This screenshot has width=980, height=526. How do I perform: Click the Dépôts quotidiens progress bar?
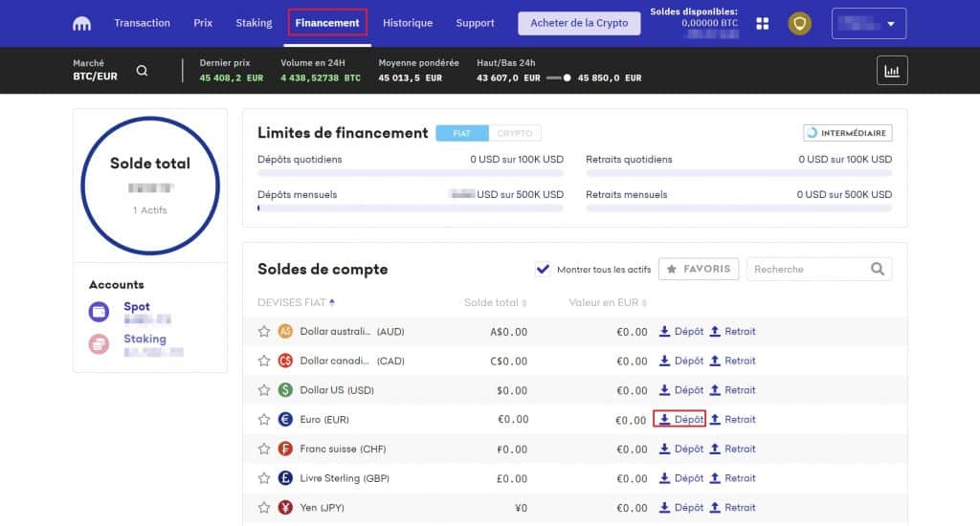(x=411, y=173)
